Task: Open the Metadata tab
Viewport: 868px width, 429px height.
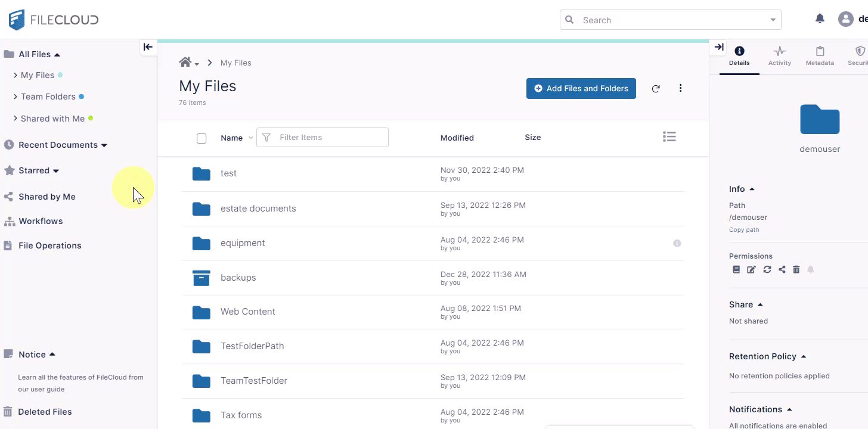Action: [820, 56]
